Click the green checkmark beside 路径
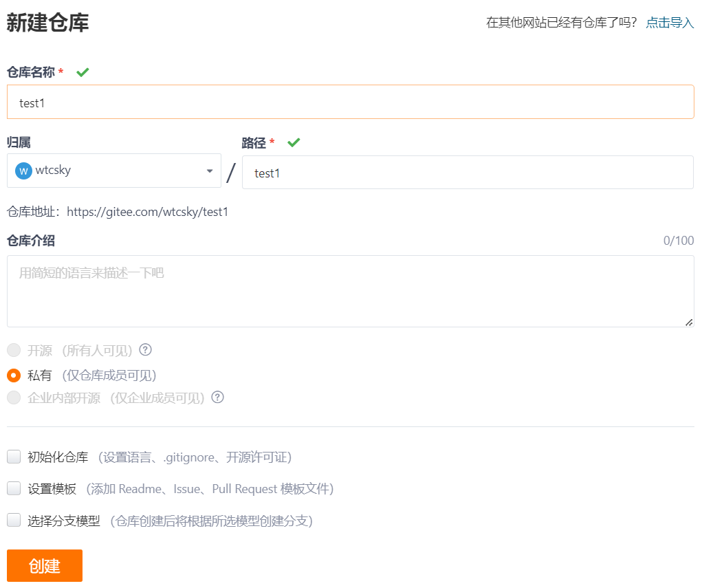This screenshot has width=702, height=588. click(294, 142)
